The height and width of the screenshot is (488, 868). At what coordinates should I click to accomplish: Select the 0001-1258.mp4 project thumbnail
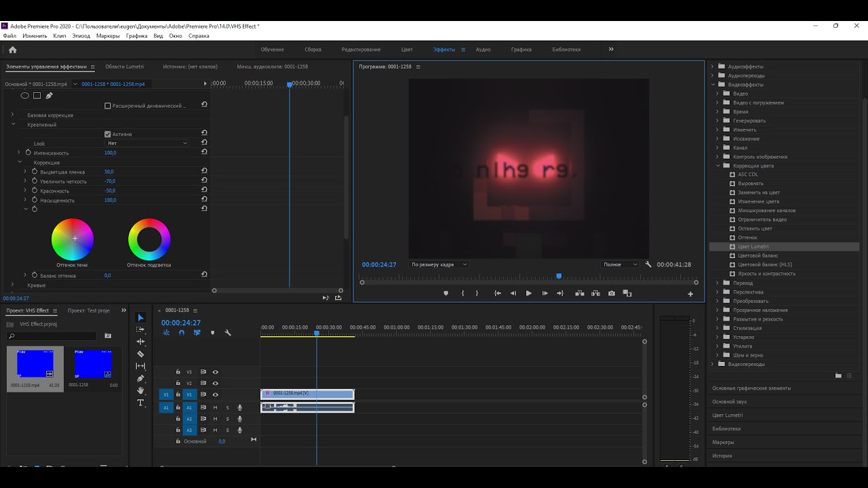pyautogui.click(x=35, y=364)
